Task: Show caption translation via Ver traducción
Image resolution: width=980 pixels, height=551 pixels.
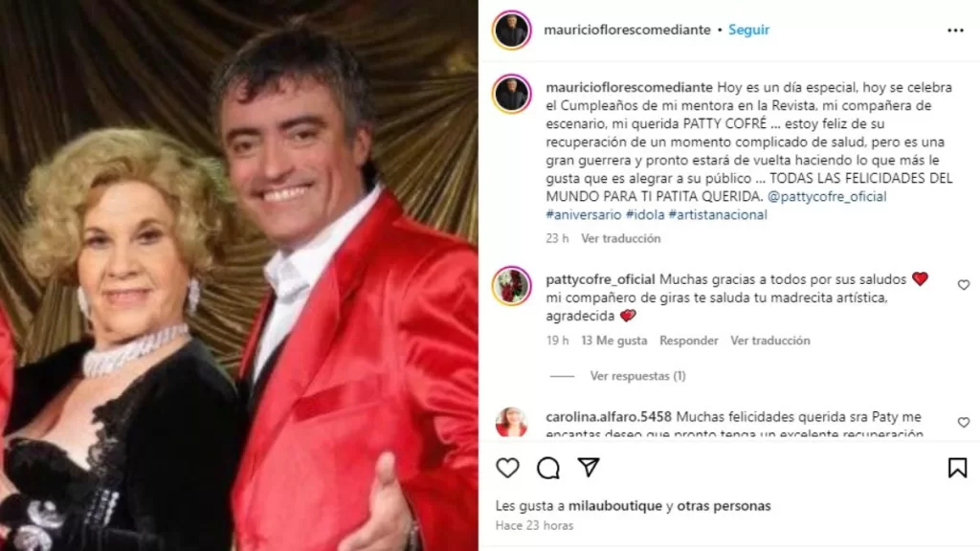Action: (620, 238)
